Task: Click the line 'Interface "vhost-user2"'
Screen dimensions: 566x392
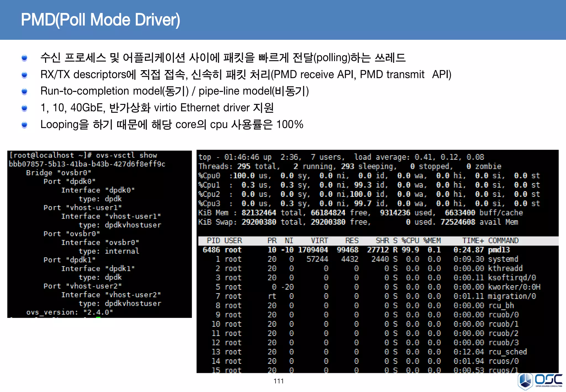Action: pyautogui.click(x=111, y=295)
